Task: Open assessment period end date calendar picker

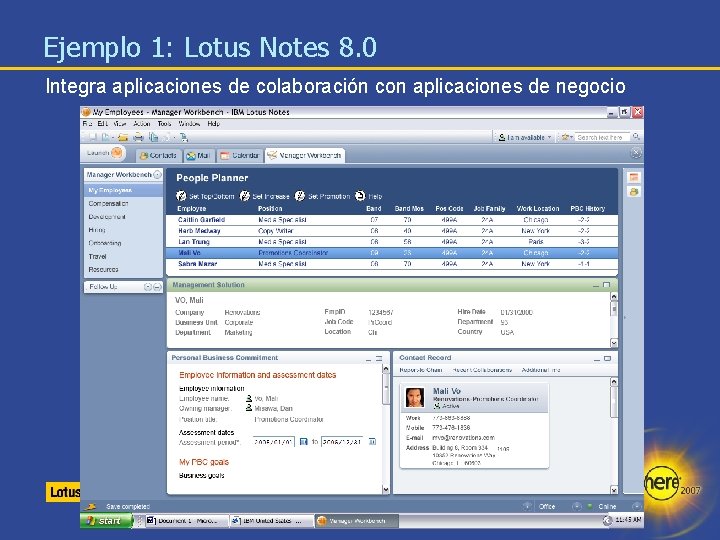Action: [372, 441]
